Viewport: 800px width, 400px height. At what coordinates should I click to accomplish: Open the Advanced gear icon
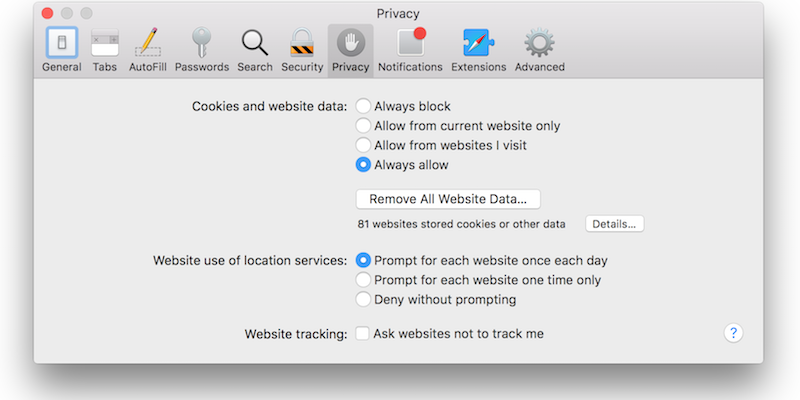pos(539,42)
